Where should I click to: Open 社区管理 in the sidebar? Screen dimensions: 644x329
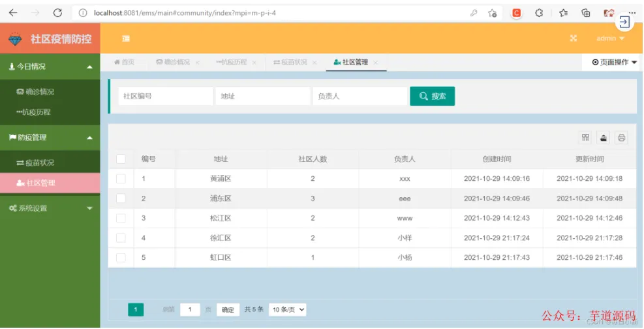[x=50, y=183]
